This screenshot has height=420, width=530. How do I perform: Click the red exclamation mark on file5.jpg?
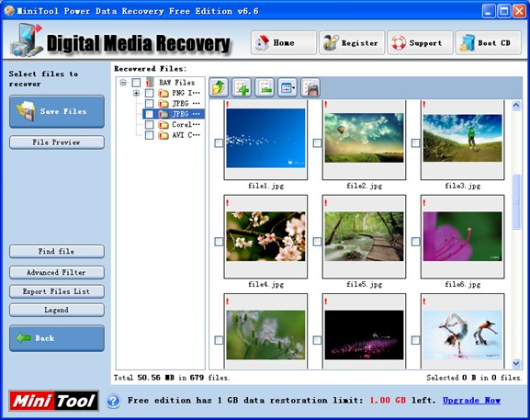click(326, 203)
